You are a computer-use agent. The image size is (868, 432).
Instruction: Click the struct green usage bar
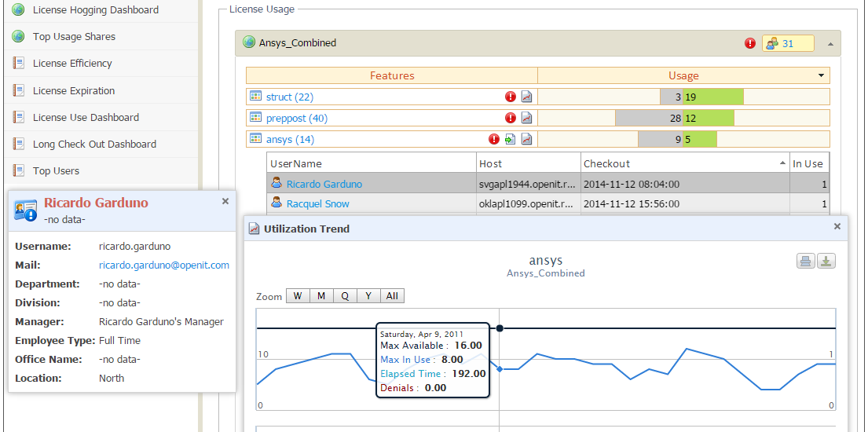(713, 97)
